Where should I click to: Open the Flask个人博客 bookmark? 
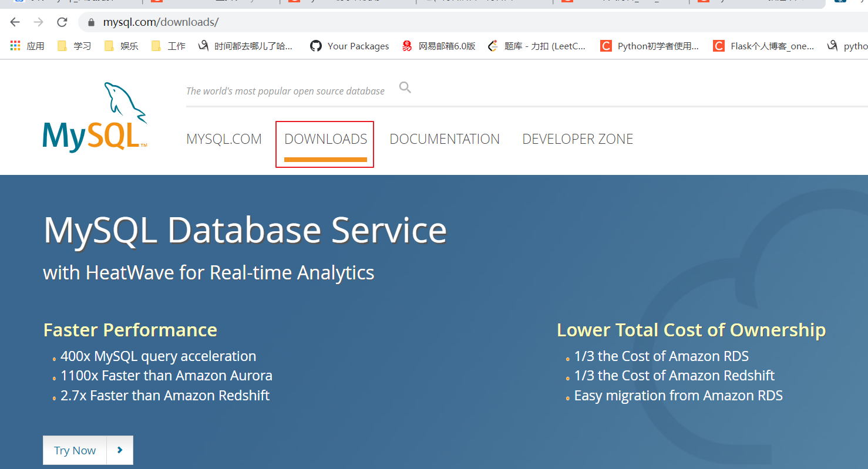coord(763,46)
